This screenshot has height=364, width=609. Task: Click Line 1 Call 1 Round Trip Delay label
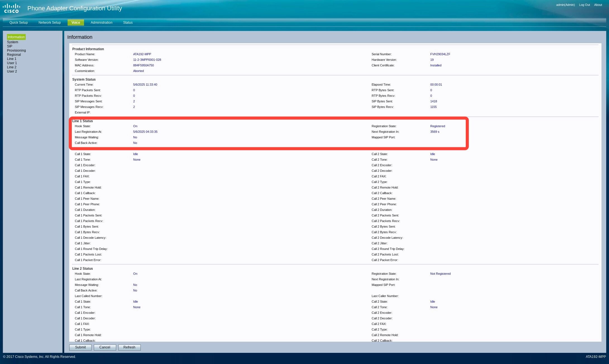coord(91,249)
